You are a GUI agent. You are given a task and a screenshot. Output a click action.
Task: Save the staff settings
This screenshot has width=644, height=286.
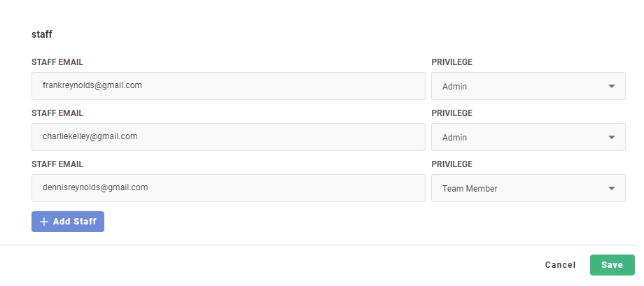(612, 265)
